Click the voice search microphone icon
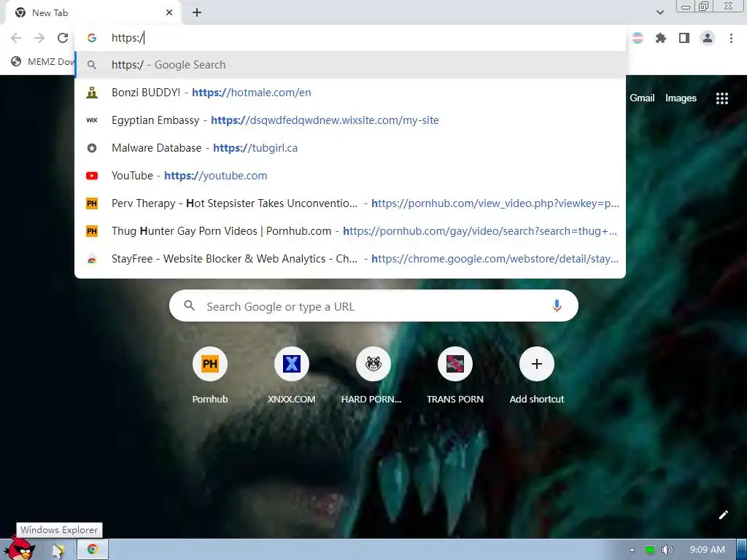747x560 pixels. [x=557, y=306]
